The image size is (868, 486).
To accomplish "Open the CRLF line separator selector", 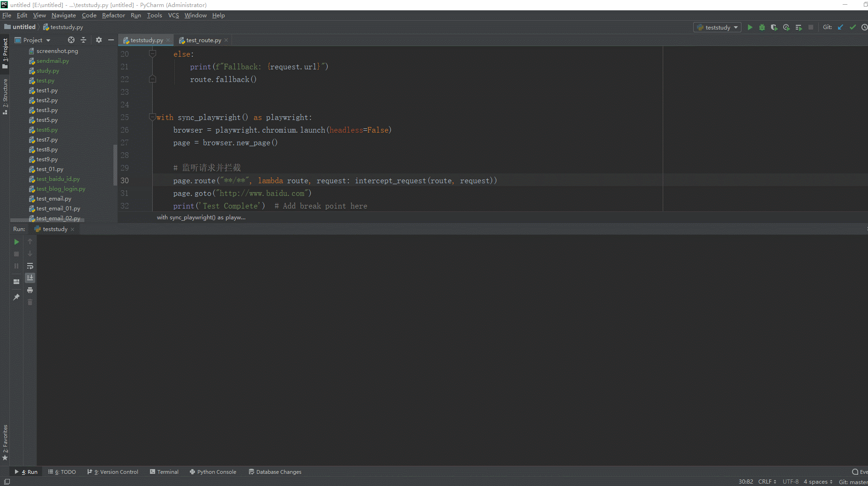I will [x=767, y=482].
